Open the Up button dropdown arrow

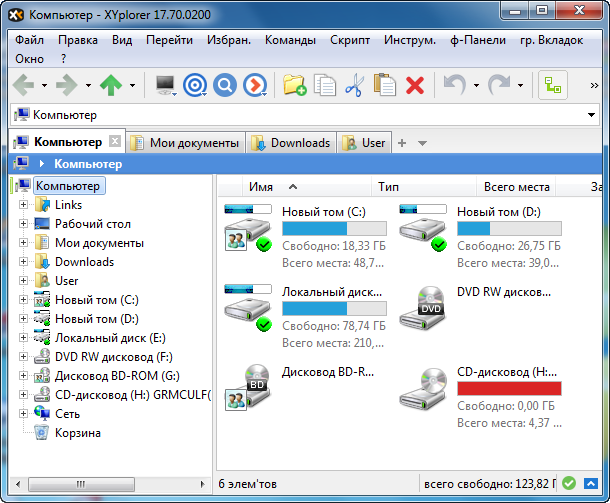click(132, 85)
